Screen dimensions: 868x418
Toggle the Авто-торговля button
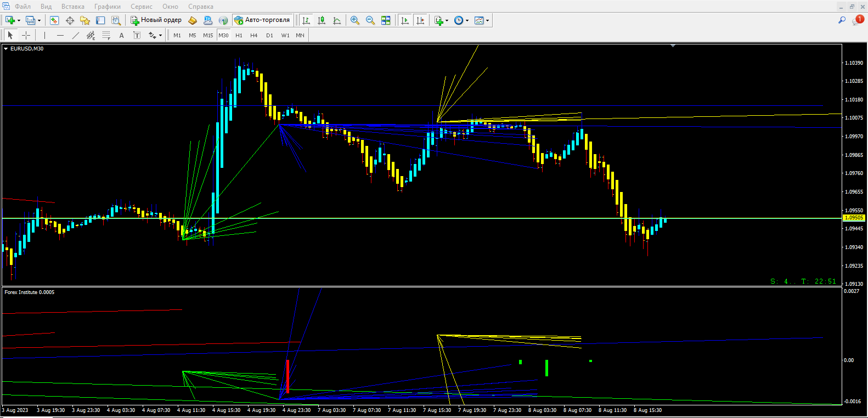pos(262,20)
